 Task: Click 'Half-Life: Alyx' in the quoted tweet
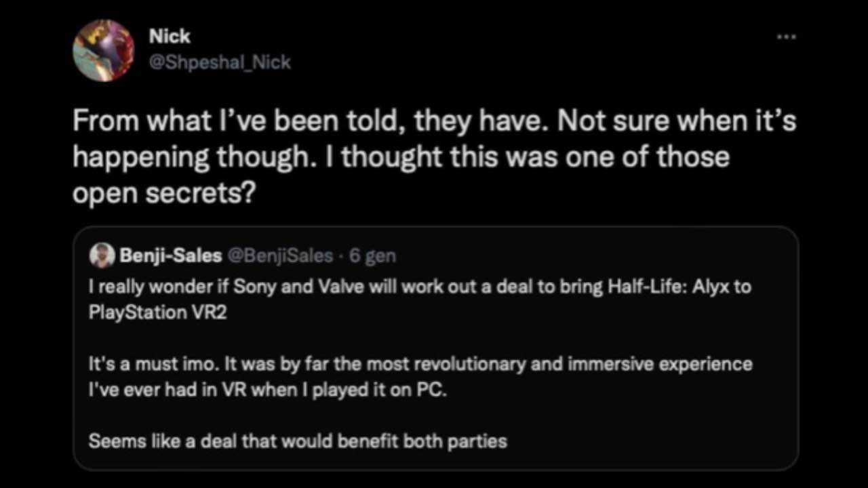(x=668, y=286)
